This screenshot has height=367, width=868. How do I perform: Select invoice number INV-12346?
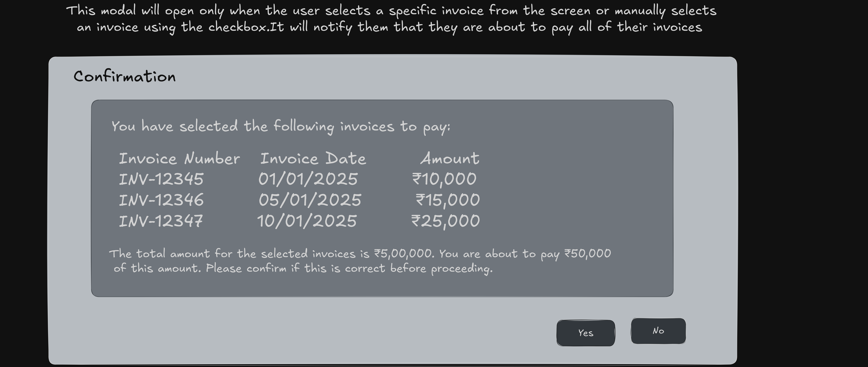coord(161,200)
